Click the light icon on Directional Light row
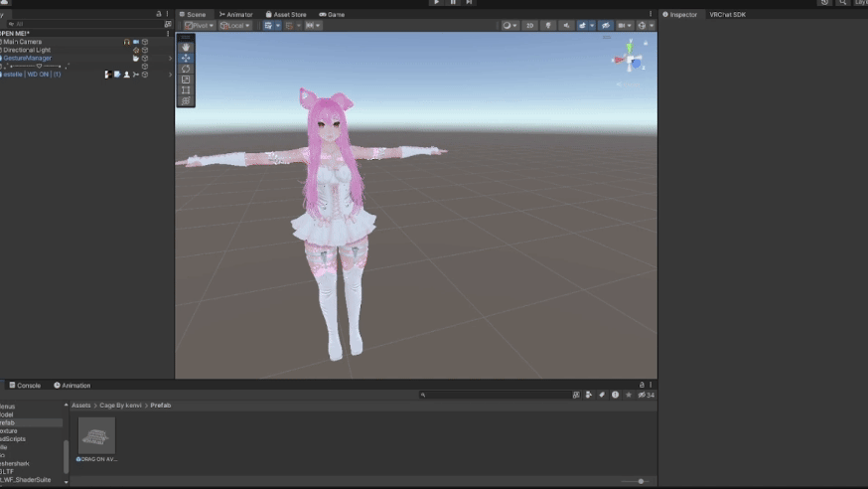Image resolution: width=868 pixels, height=489 pixels. pos(136,50)
